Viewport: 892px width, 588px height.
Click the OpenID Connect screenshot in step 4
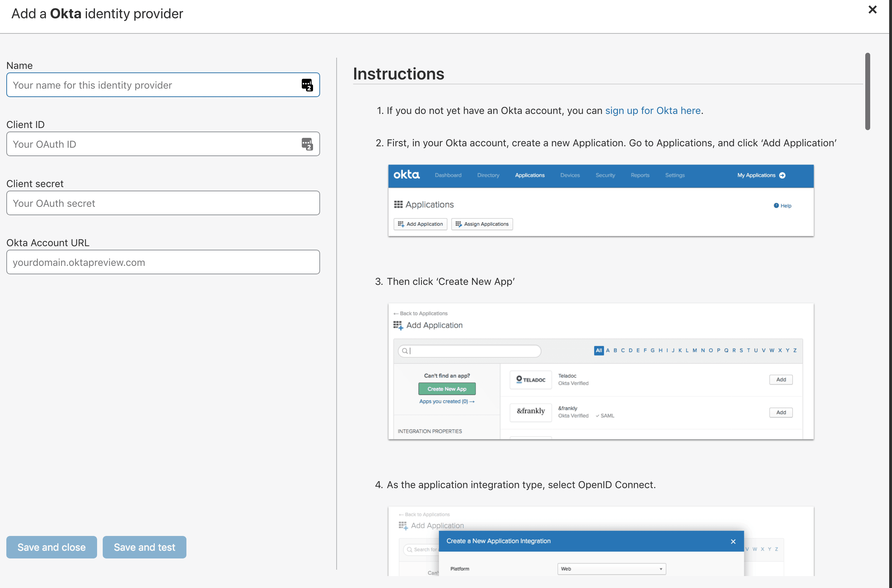[601, 541]
